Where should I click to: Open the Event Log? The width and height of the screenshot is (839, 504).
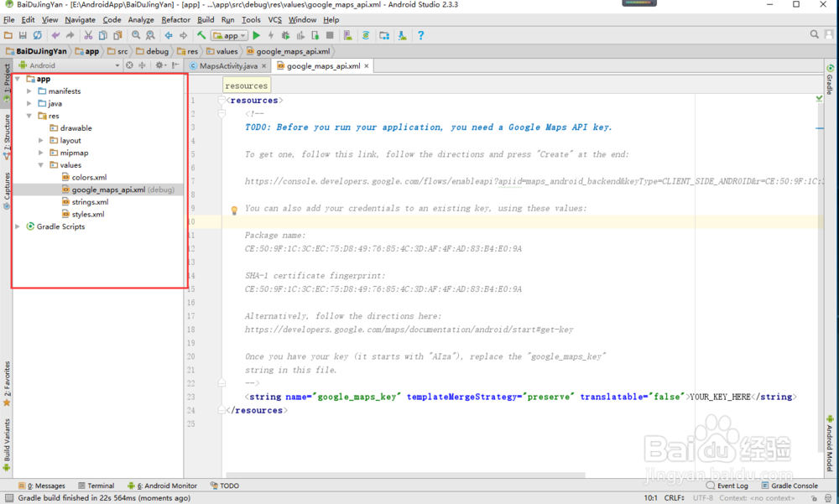pos(727,486)
